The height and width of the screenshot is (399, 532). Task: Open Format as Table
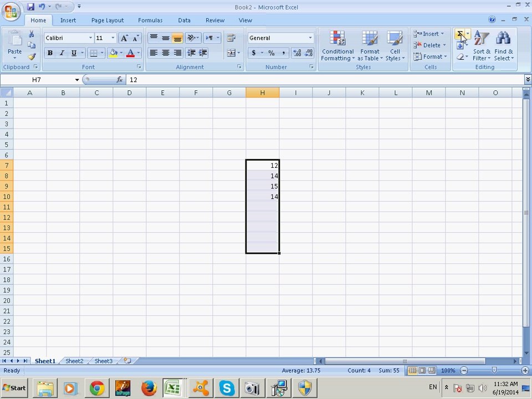click(370, 46)
